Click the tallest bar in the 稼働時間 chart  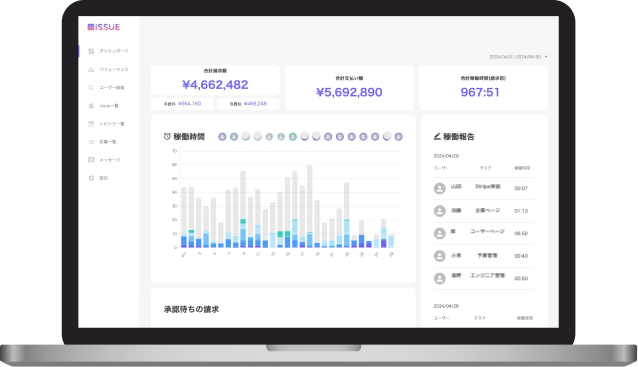310,206
